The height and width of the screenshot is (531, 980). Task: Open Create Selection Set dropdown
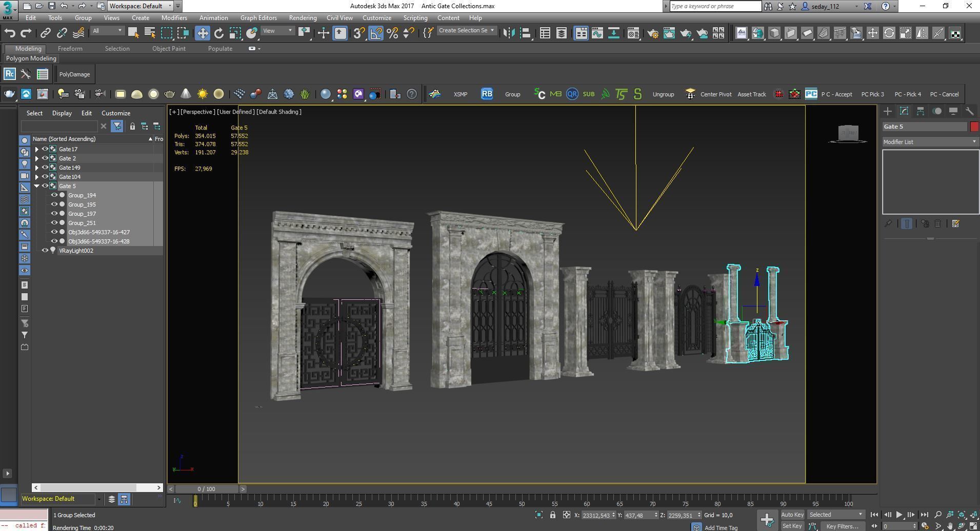coord(467,31)
